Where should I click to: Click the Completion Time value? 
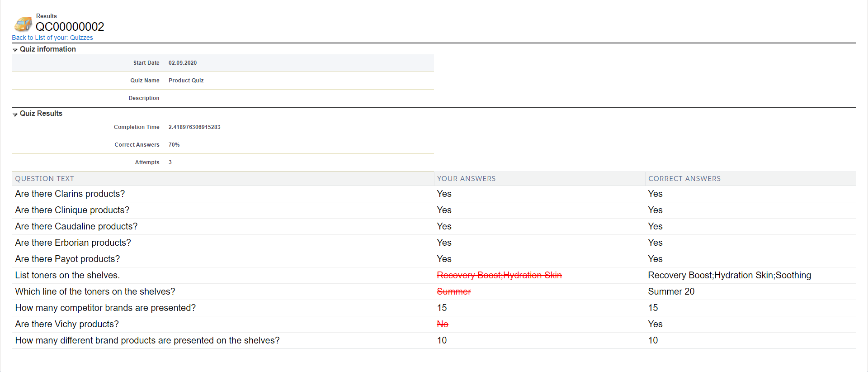coord(194,127)
